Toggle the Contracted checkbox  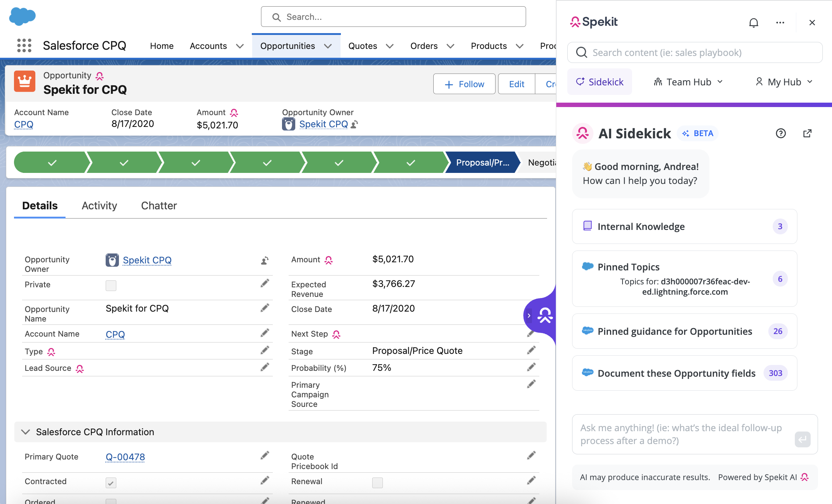(x=111, y=483)
